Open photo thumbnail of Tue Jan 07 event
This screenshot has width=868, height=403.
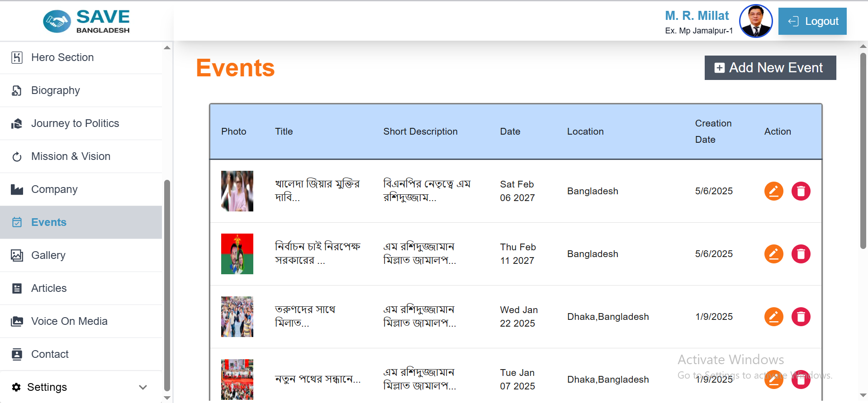click(237, 380)
